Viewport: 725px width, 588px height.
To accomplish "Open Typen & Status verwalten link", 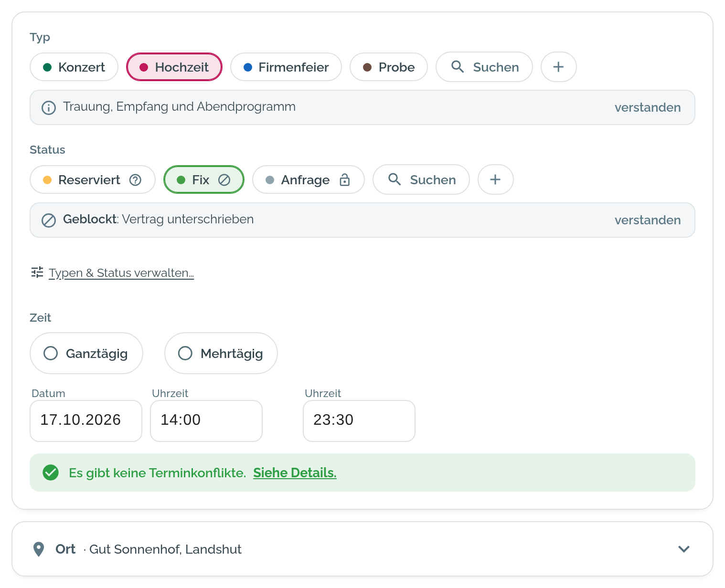I will pyautogui.click(x=121, y=273).
